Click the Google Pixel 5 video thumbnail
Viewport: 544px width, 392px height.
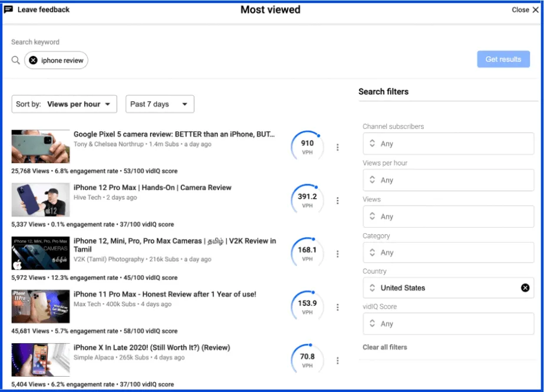[41, 147]
